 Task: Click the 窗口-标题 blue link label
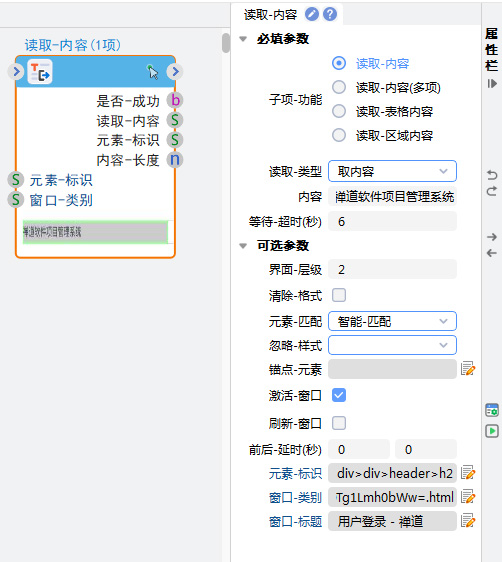295,521
